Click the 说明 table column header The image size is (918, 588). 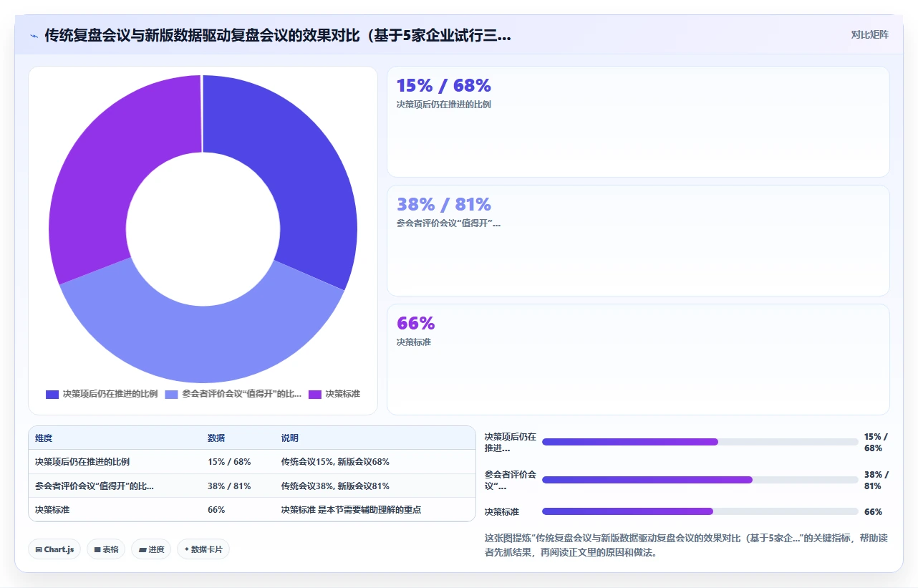[290, 438]
